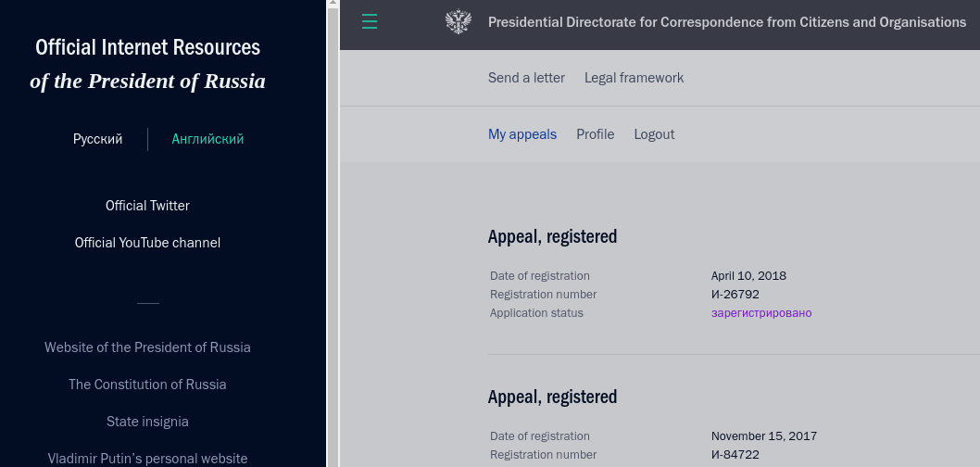The width and height of the screenshot is (980, 467).
Task: Open the Send a letter page
Action: tap(526, 78)
